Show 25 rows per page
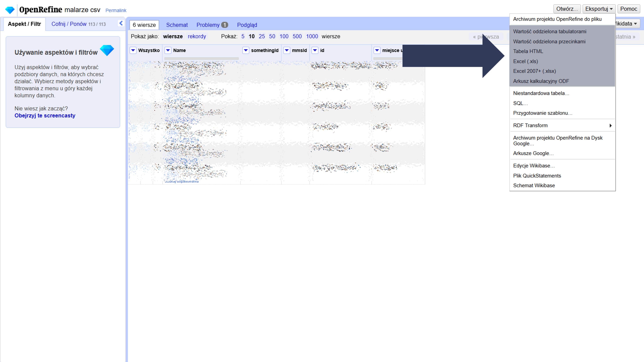644x362 pixels. tap(262, 36)
